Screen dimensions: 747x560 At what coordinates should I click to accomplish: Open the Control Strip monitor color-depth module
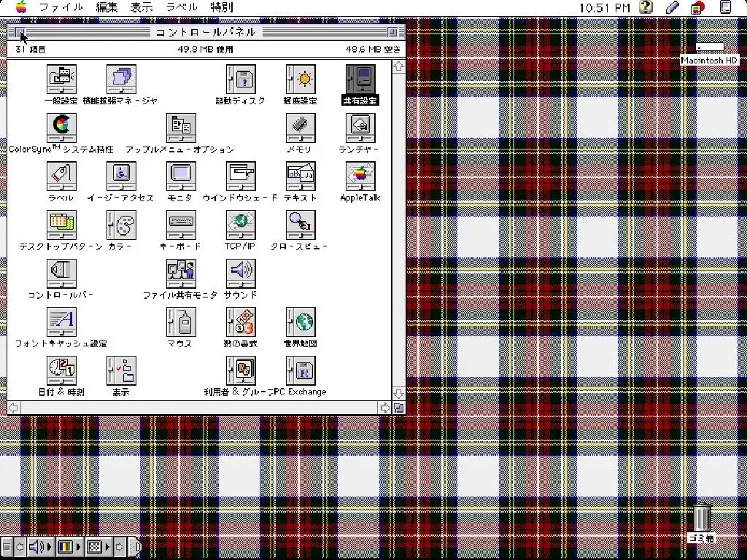pyautogui.click(x=69, y=547)
